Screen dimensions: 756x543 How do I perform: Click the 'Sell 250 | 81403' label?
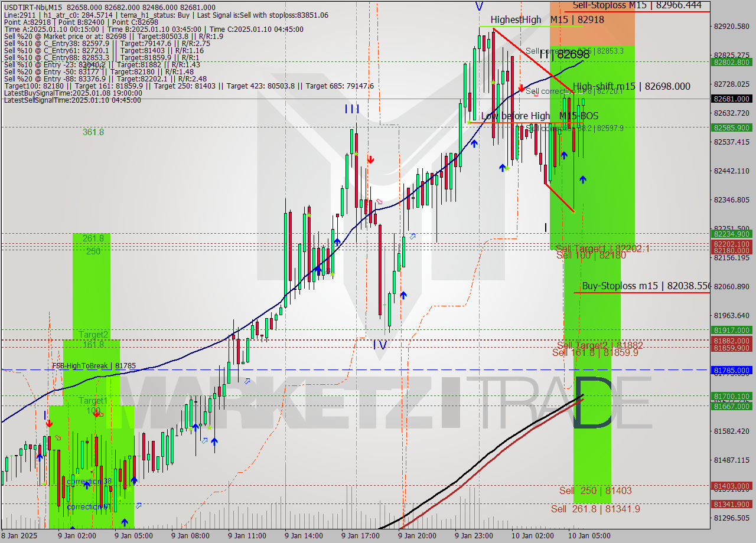(595, 490)
